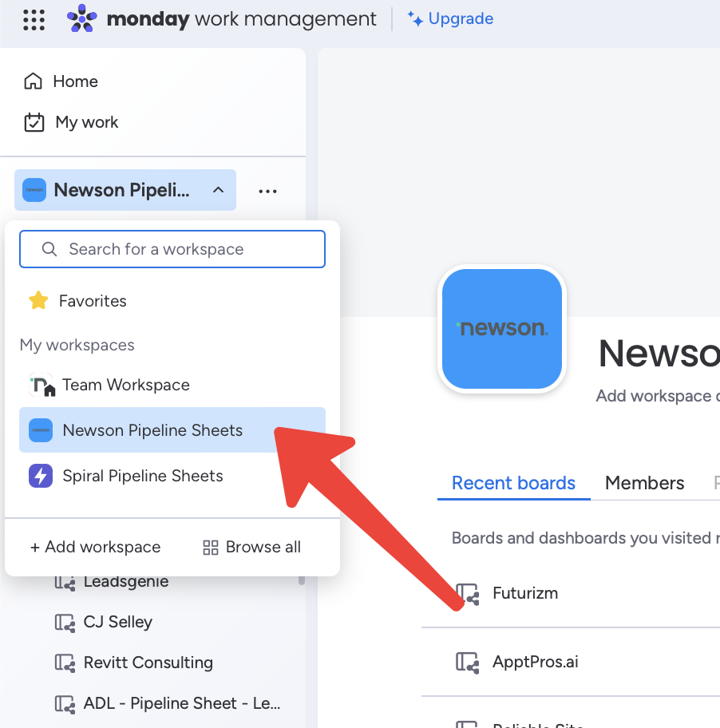The image size is (720, 728).
Task: Select Spiral Pipeline Sheets workspace
Action: click(172, 476)
